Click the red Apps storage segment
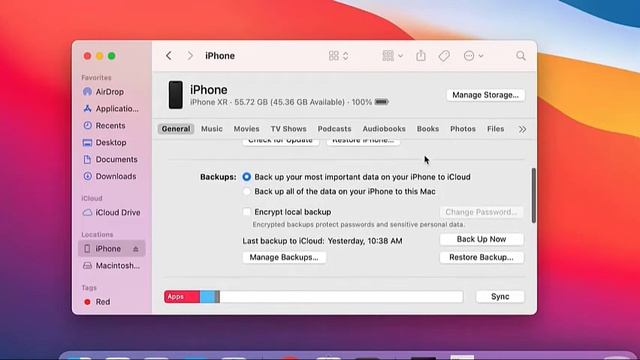This screenshot has height=360, width=640. tap(182, 297)
